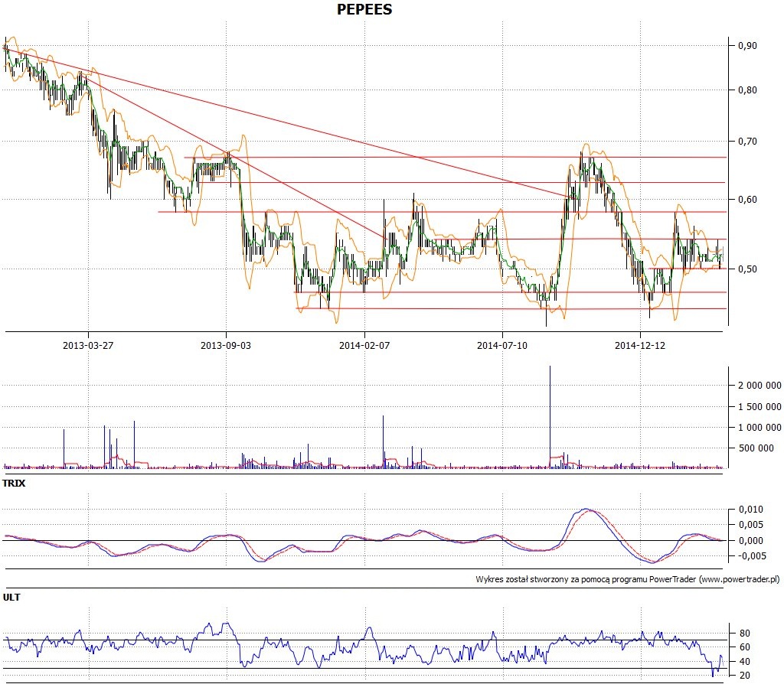
Task: Click the 1 000 000 volume label
Action: point(759,427)
